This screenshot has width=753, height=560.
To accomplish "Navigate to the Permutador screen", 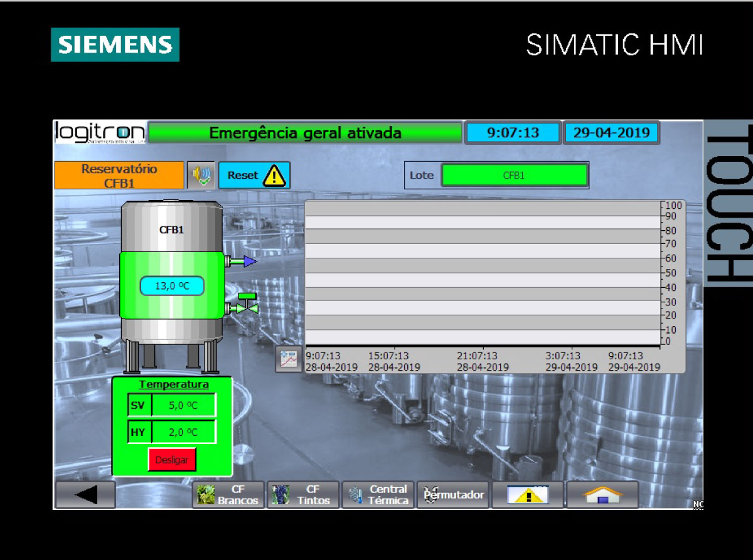I will 453,495.
